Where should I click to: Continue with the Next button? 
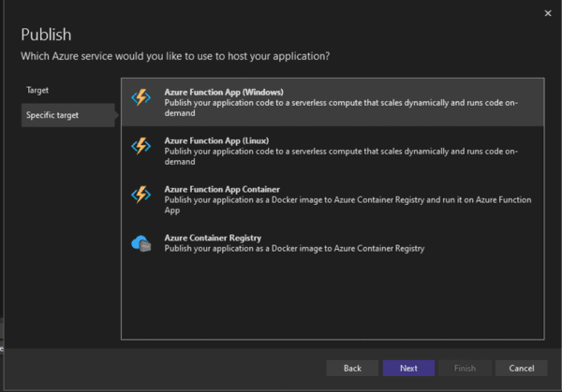(x=408, y=368)
